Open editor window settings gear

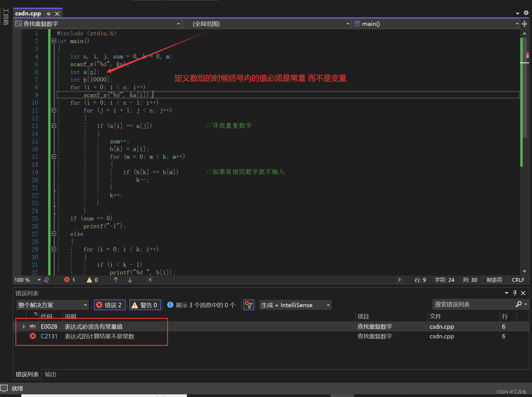pyautogui.click(x=526, y=13)
